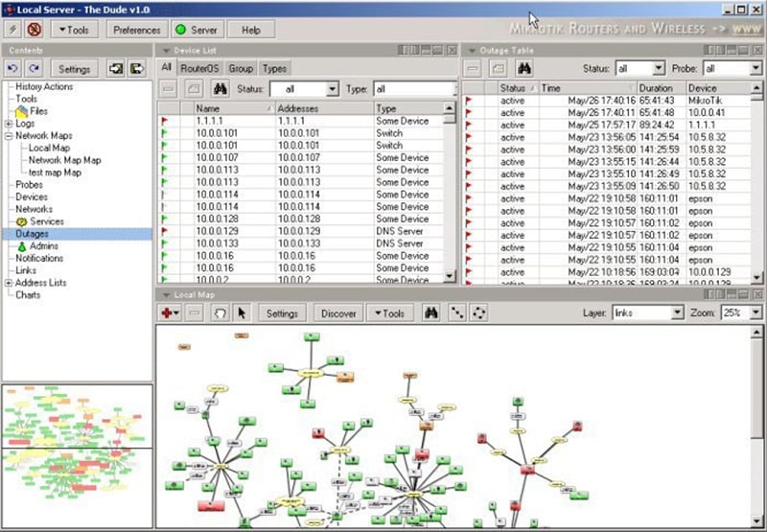The image size is (767, 532).
Task: Open the Zoom dropdown in Local Map
Action: pos(756,312)
